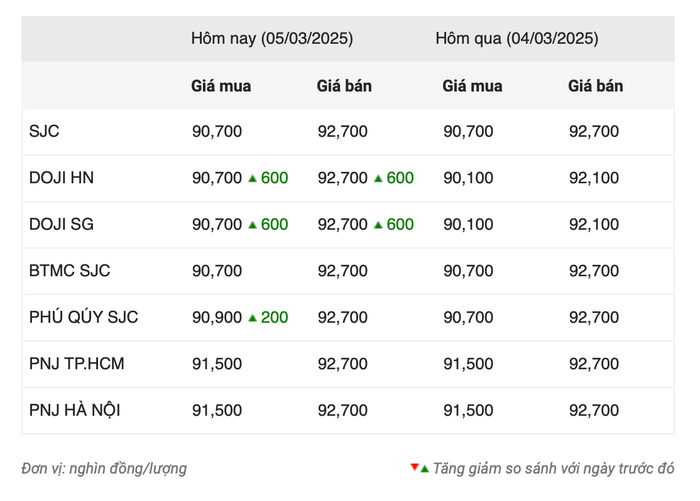Click BTMC SJC yesterday's buy price 90,700
Image resolution: width=700 pixels, height=501 pixels.
pos(468,271)
